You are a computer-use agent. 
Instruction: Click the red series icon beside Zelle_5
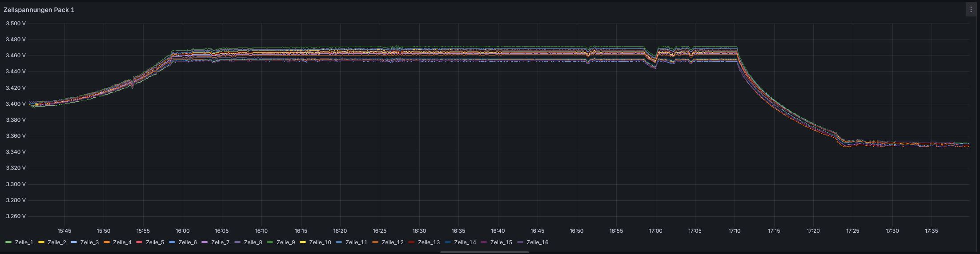click(139, 242)
